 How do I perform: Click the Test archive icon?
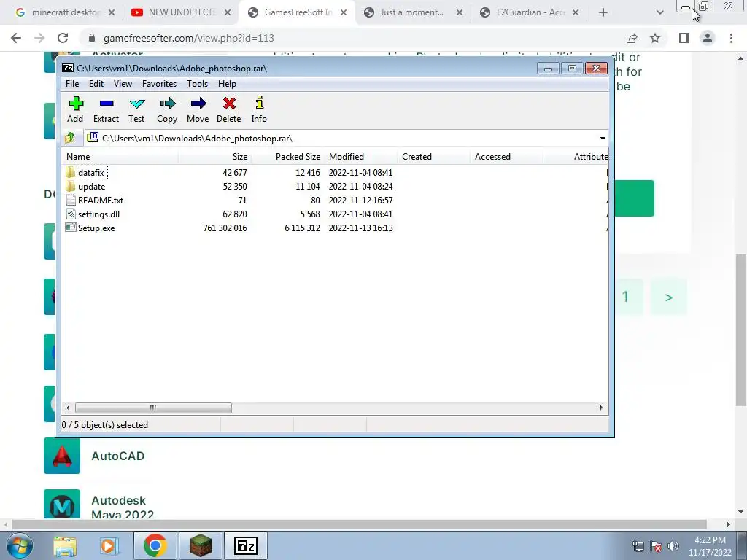tap(136, 104)
